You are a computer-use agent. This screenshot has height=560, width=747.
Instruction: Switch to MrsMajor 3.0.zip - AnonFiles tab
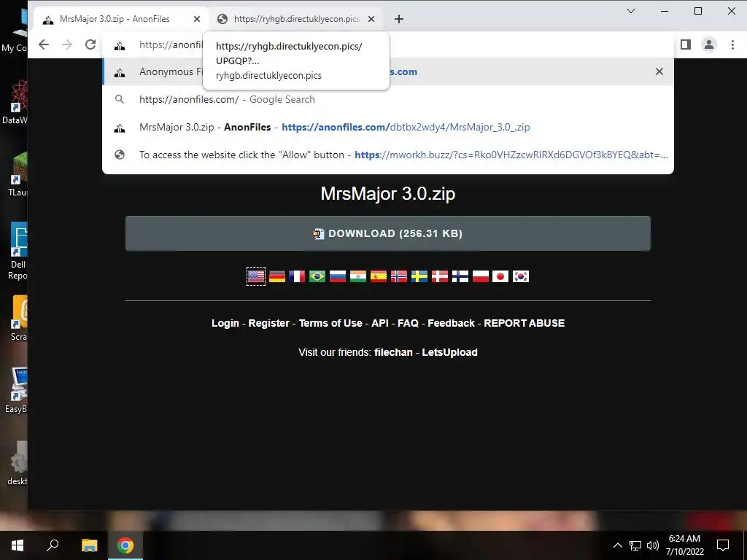tap(122, 19)
